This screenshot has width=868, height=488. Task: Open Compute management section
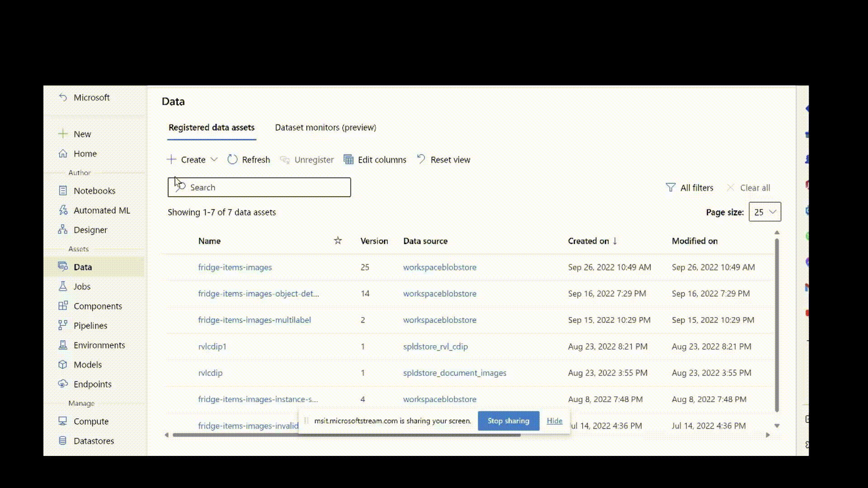tap(90, 421)
